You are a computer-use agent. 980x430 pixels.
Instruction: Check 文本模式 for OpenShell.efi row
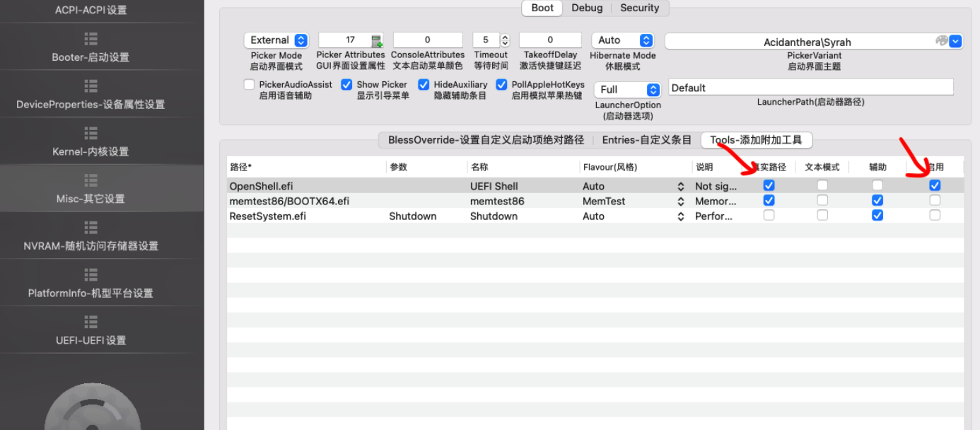click(x=822, y=185)
